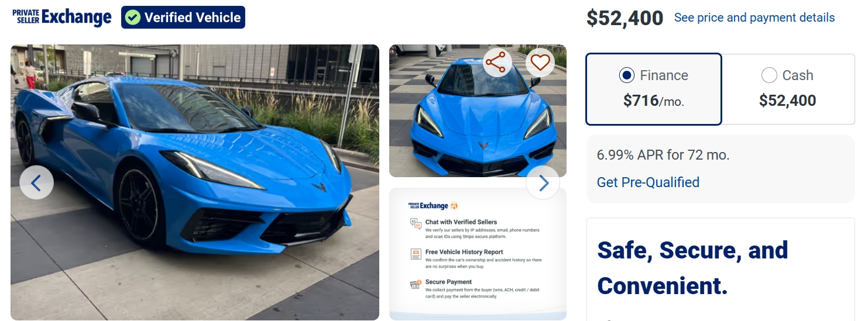This screenshot has height=321, width=868.
Task: Click the Secure Payment card icon
Action: click(416, 284)
